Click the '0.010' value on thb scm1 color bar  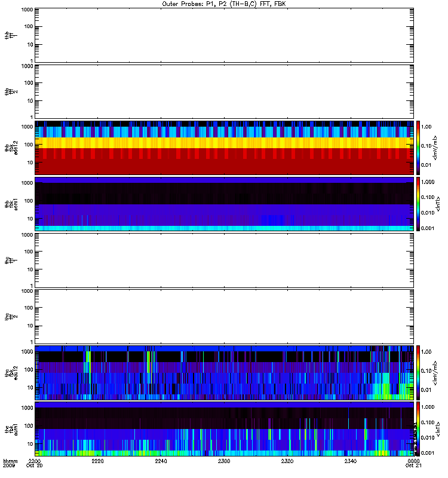pyautogui.click(x=428, y=213)
